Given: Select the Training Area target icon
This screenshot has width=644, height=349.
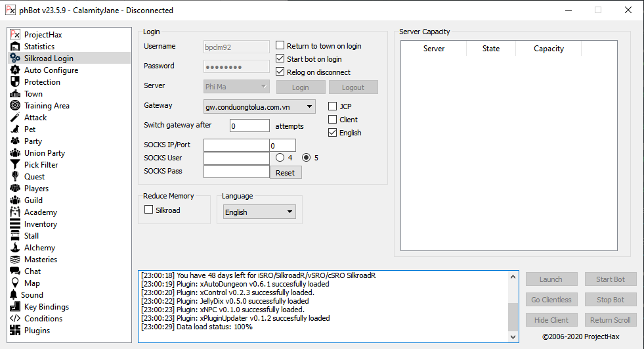Looking at the screenshot, I should 16,106.
